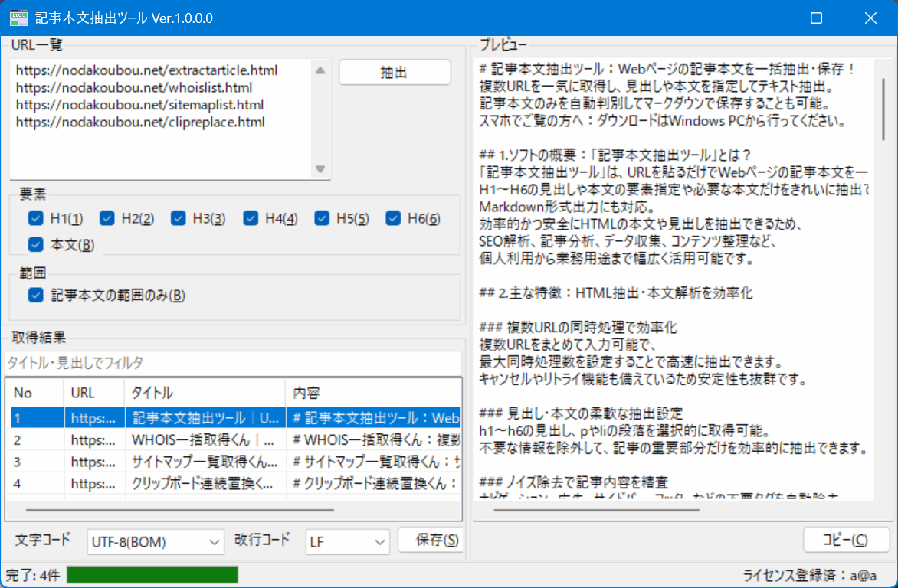
Task: Toggle the H3 heading checkbox
Action: click(179, 218)
